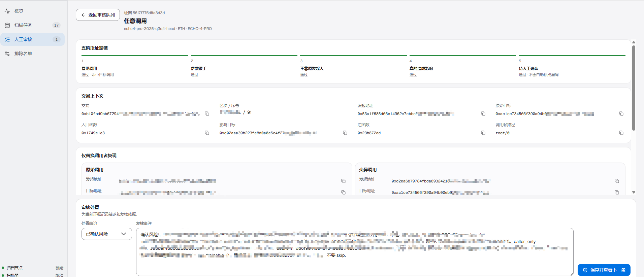Copy 原始调用 目标地址 value
This screenshot has height=277, width=644.
coord(343,193)
